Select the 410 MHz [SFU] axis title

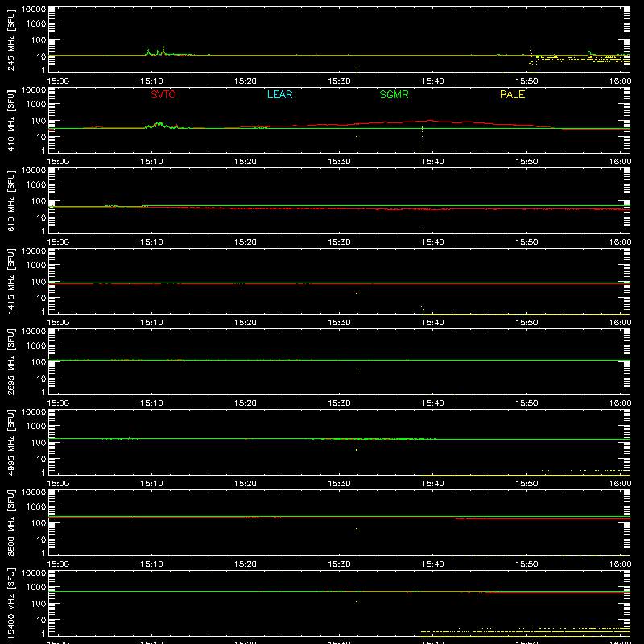click(x=10, y=120)
